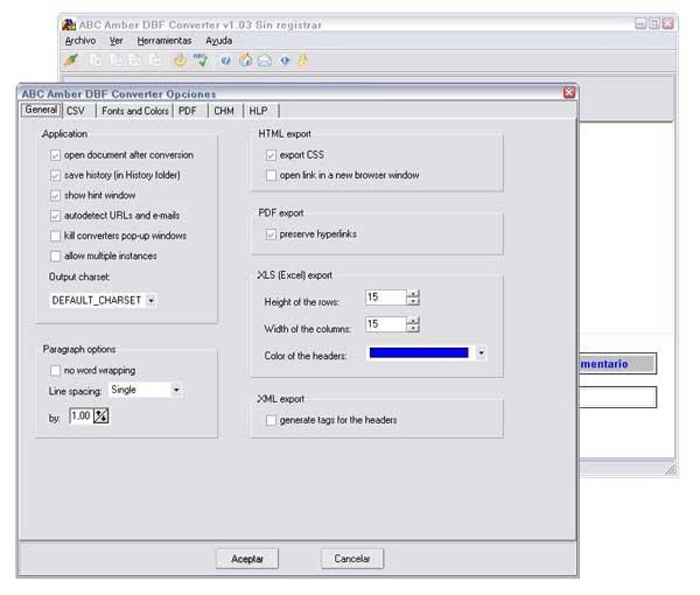Decrease Width of the columns value

(x=413, y=328)
